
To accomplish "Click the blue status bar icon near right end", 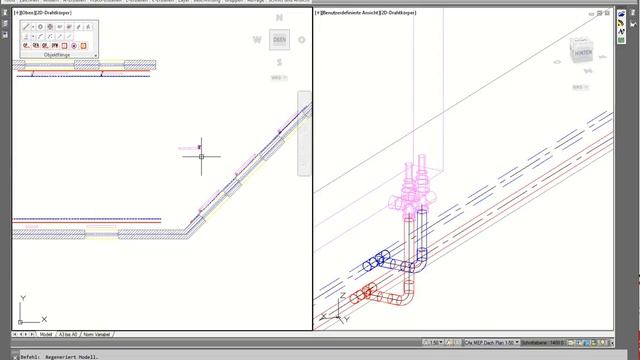I will [587, 343].
